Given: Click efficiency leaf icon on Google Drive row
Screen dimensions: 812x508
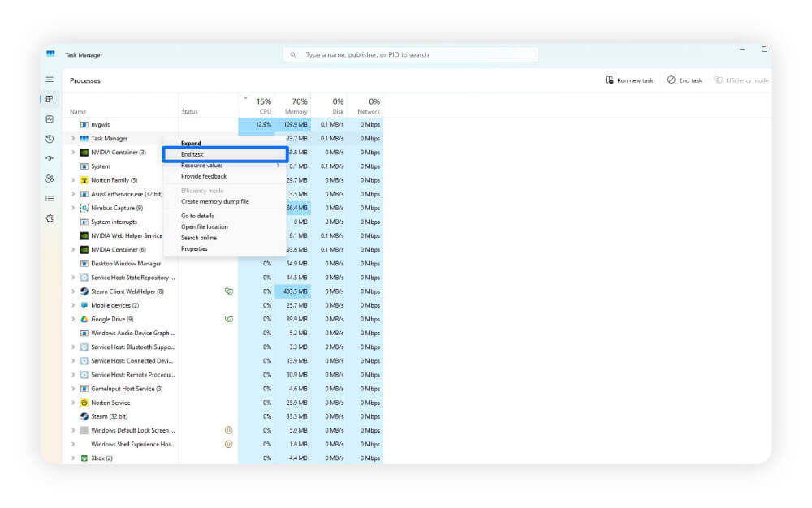Looking at the screenshot, I should coord(228,319).
